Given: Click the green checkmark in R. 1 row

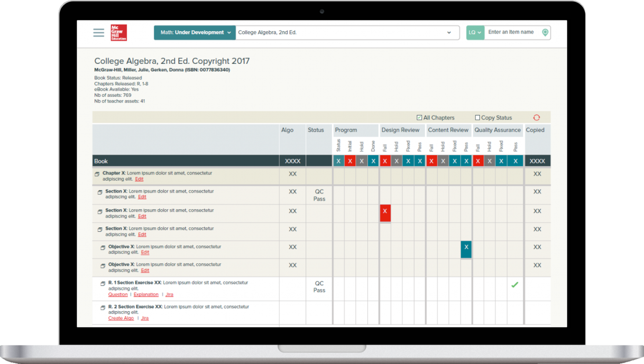Looking at the screenshot, I should coord(515,285).
